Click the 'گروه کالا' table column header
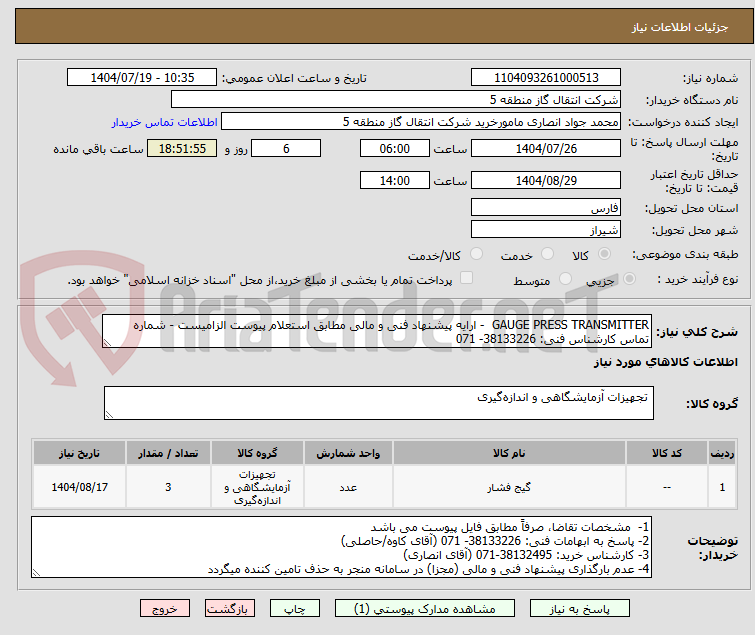This screenshot has width=755, height=635. point(257,454)
